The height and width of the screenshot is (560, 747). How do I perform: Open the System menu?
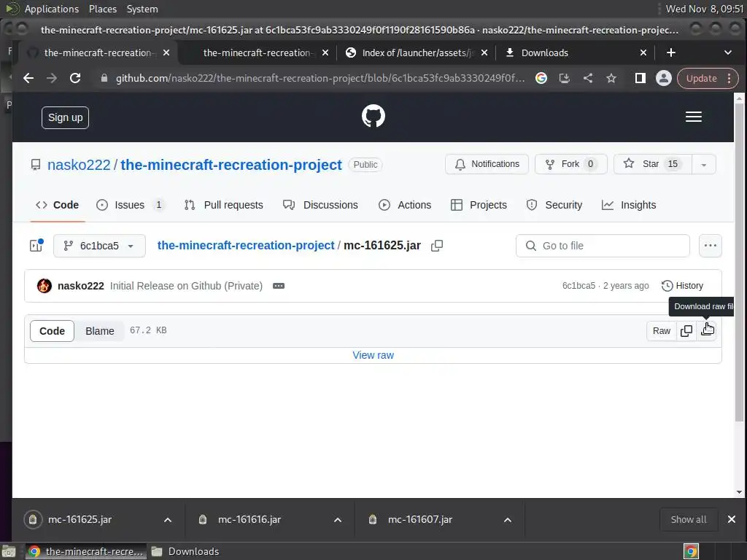point(142,9)
